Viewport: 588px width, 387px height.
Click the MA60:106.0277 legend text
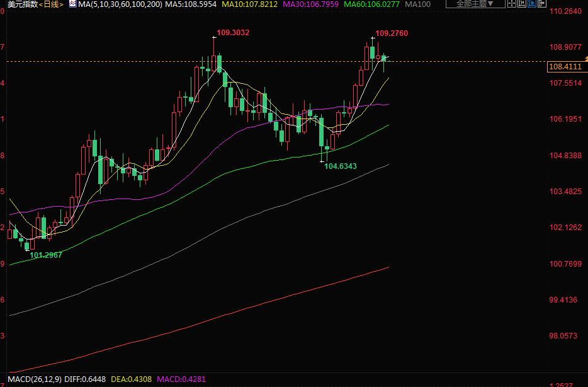[x=371, y=4]
